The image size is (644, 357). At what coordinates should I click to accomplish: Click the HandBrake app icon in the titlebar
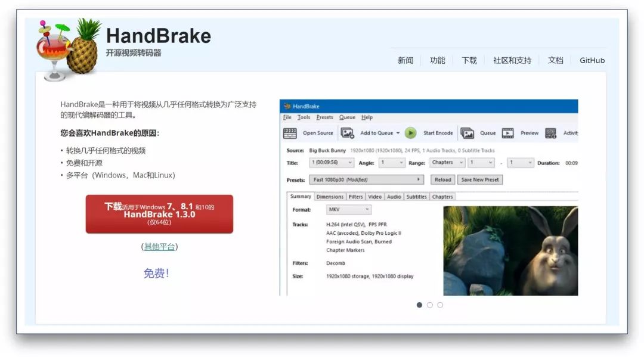tap(287, 105)
